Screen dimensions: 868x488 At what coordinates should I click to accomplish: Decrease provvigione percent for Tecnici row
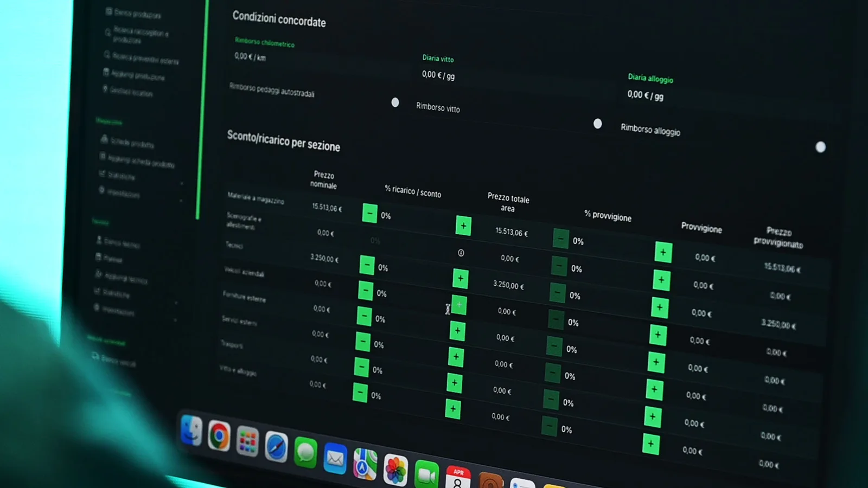(558, 293)
